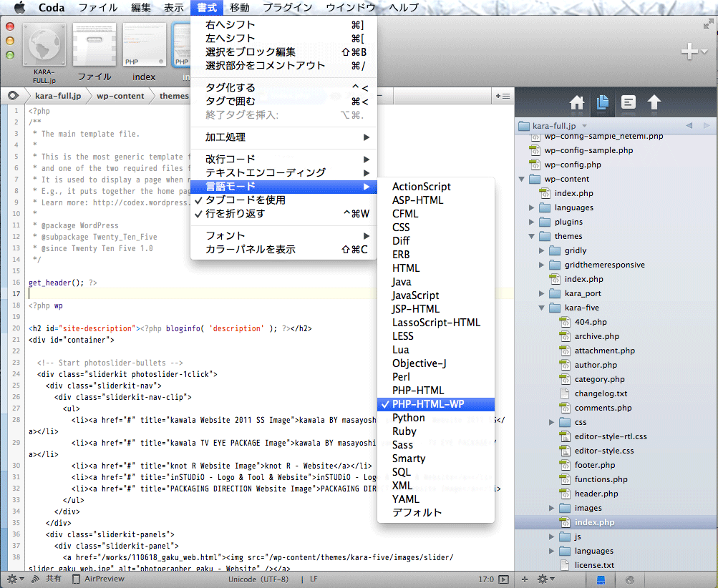Click カラーパネルを表示 menu item
The height and width of the screenshot is (588, 718).
coord(283,250)
